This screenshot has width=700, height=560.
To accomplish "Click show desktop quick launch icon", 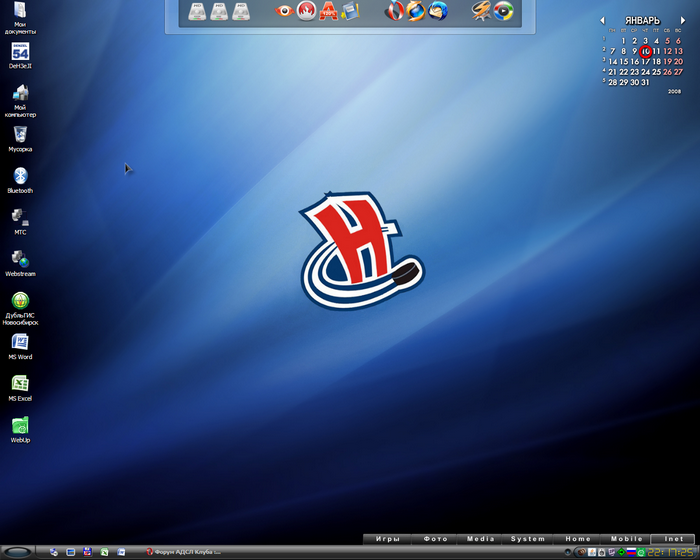I will pos(71,552).
